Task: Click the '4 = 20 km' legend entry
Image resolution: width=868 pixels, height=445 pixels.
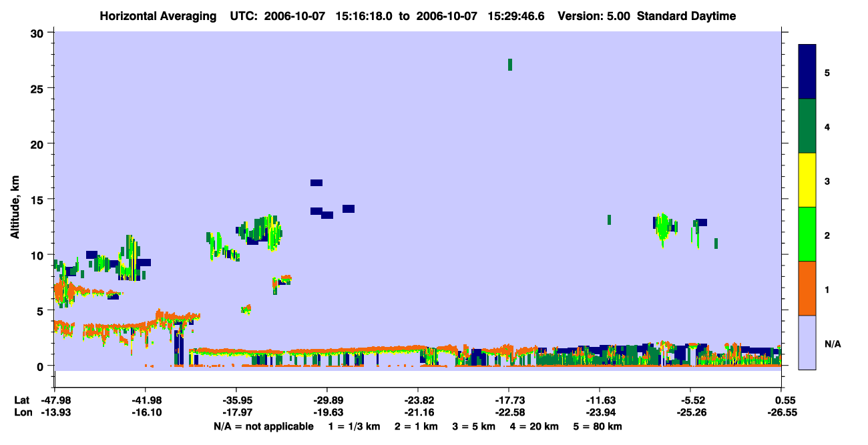Action: pos(535,426)
